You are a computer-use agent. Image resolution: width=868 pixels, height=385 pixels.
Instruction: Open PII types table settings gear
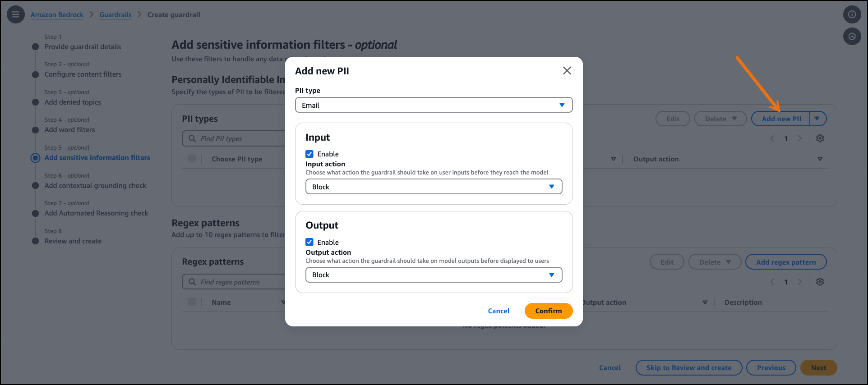[820, 138]
